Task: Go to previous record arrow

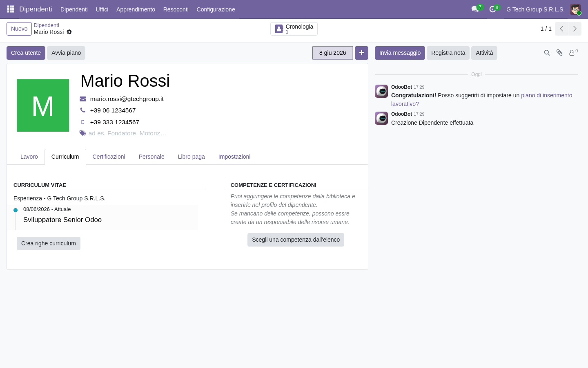Action: tap(561, 29)
